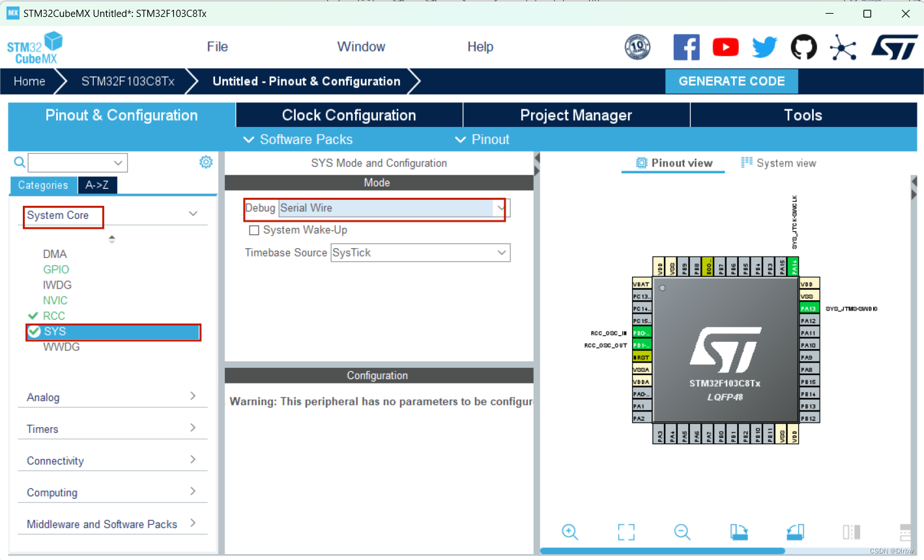Go to Home breadcrumb
The width and height of the screenshot is (924, 560).
click(x=29, y=81)
